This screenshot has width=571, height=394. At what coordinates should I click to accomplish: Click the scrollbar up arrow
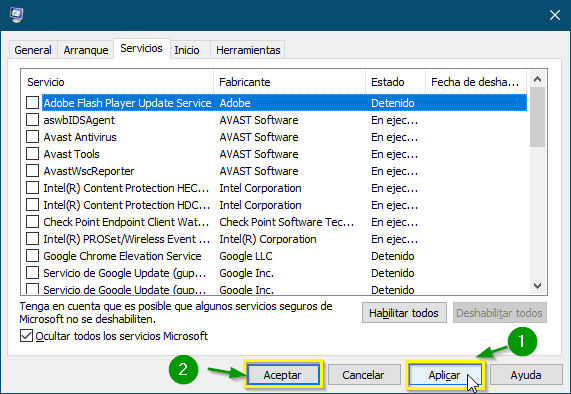537,79
